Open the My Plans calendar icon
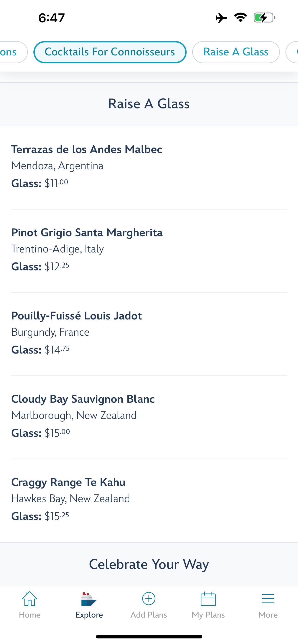The height and width of the screenshot is (644, 298). click(208, 599)
